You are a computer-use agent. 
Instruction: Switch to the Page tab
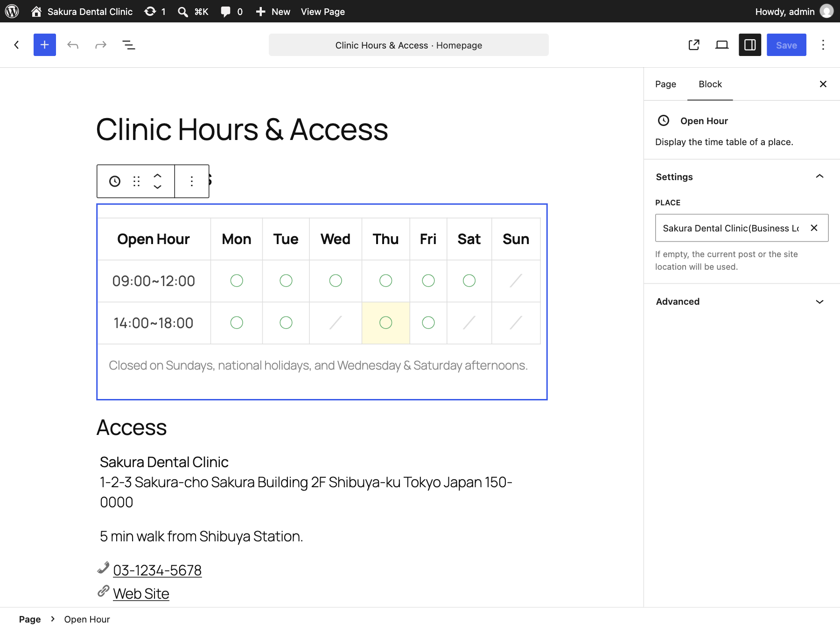(665, 84)
